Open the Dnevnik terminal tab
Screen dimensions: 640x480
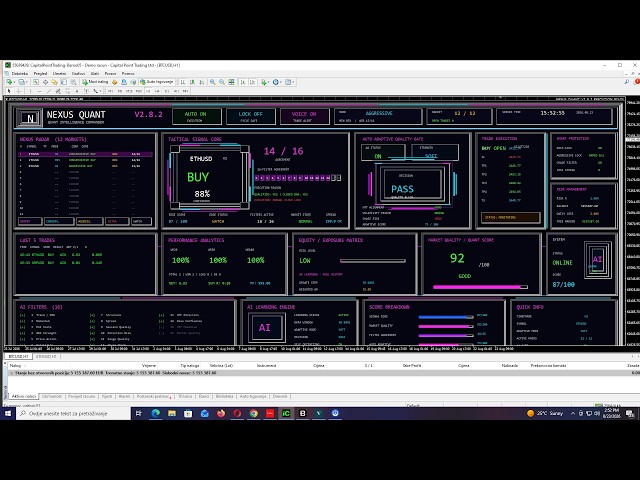[280, 396]
